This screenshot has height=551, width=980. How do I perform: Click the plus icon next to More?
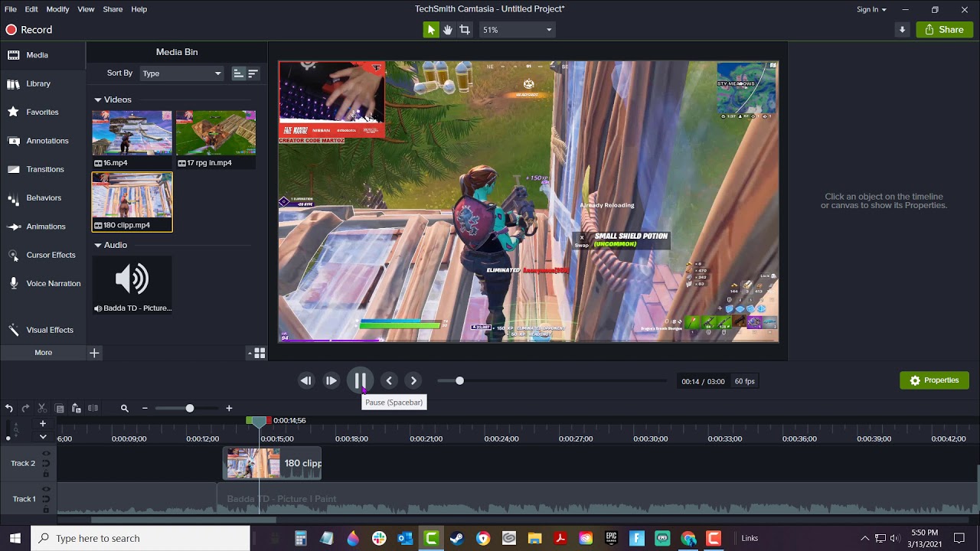click(94, 353)
